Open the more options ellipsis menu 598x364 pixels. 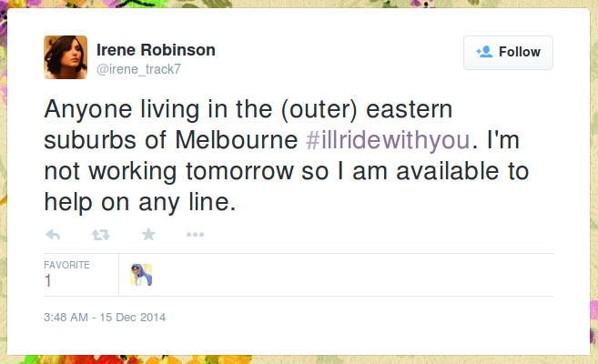coord(196,235)
